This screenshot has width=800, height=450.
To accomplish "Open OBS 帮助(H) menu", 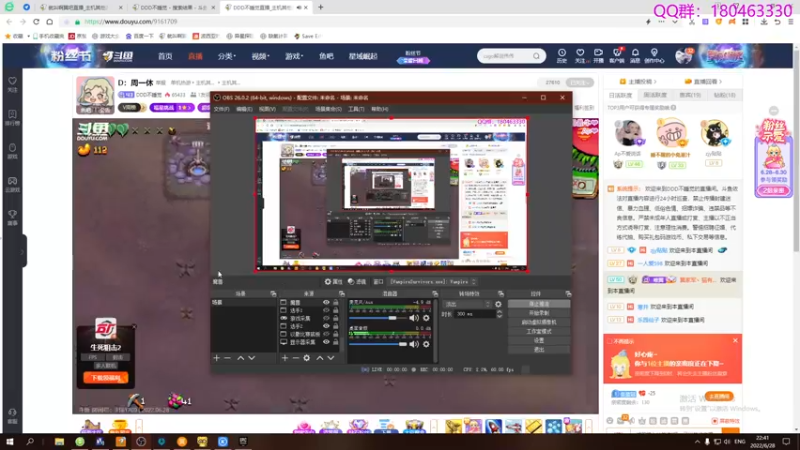I will coord(380,109).
